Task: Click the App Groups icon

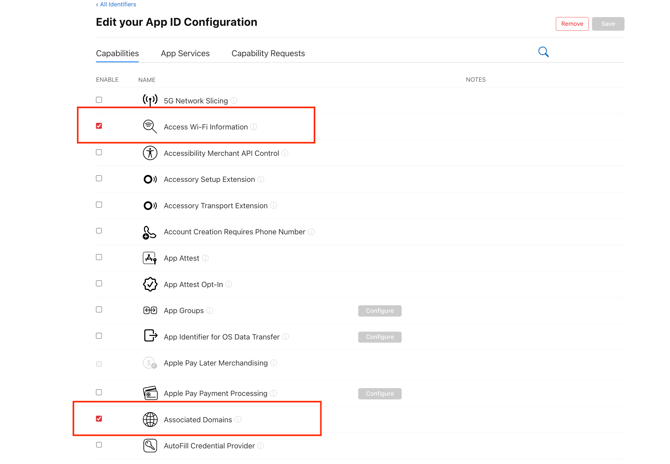Action: pos(150,311)
